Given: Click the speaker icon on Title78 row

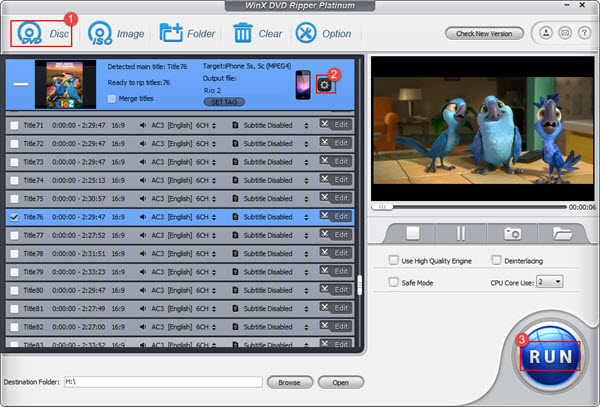Looking at the screenshot, I should coord(143,254).
